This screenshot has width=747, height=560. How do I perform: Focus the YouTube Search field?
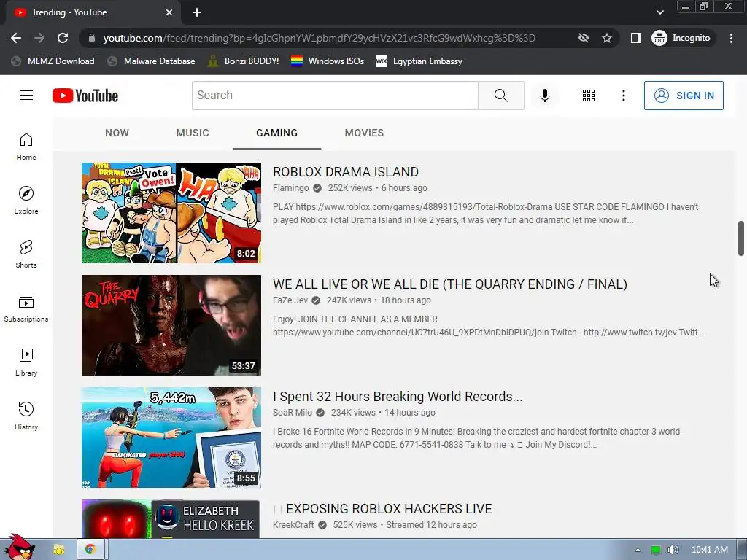point(335,96)
